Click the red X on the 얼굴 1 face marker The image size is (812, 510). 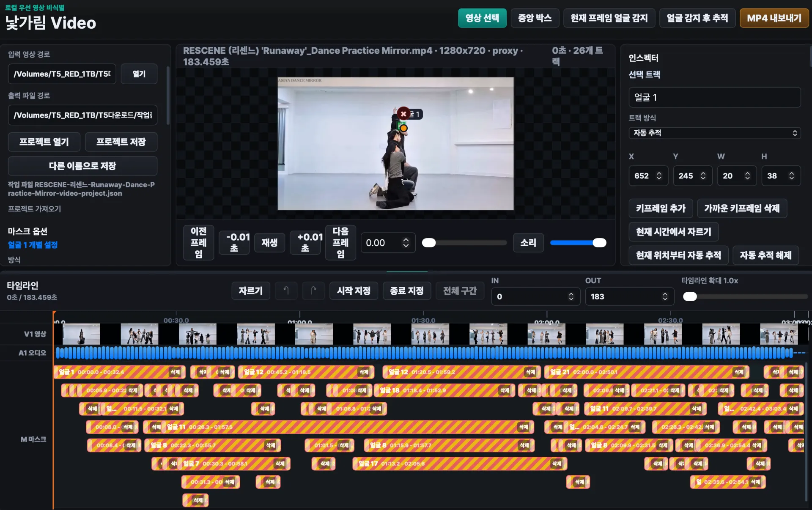point(403,114)
